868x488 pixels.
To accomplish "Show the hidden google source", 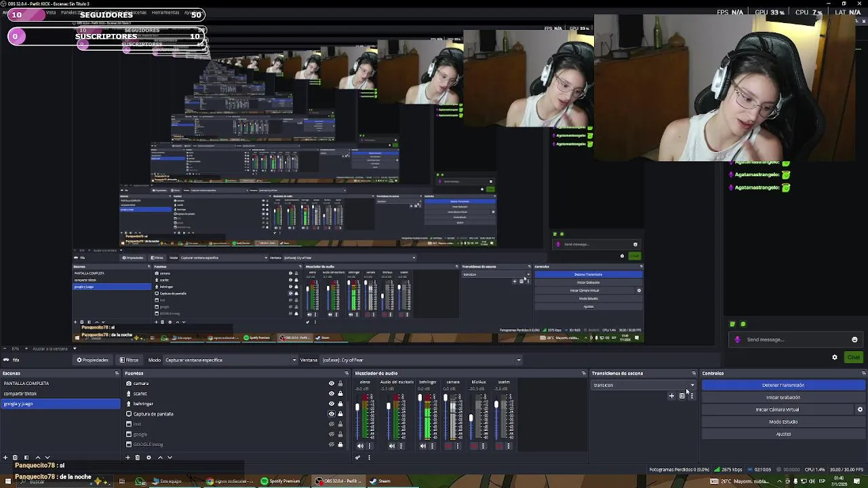I will click(x=332, y=434).
